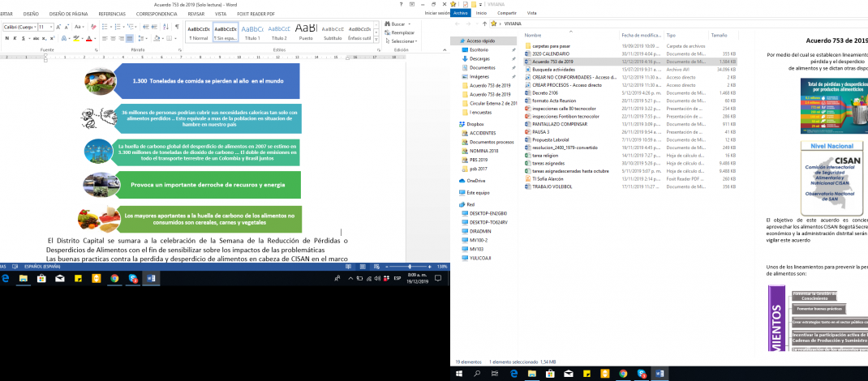Open the Compartir tab in File Explorer

pyautogui.click(x=507, y=13)
